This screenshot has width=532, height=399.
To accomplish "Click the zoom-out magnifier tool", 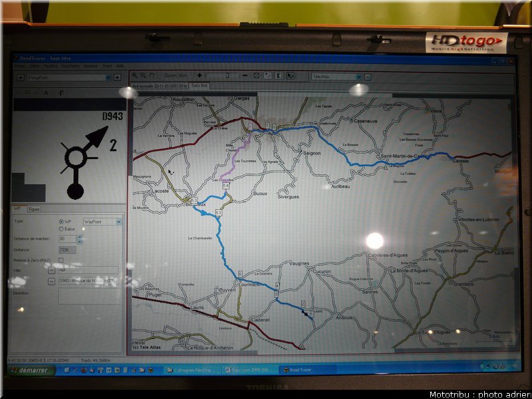I will click(x=143, y=75).
